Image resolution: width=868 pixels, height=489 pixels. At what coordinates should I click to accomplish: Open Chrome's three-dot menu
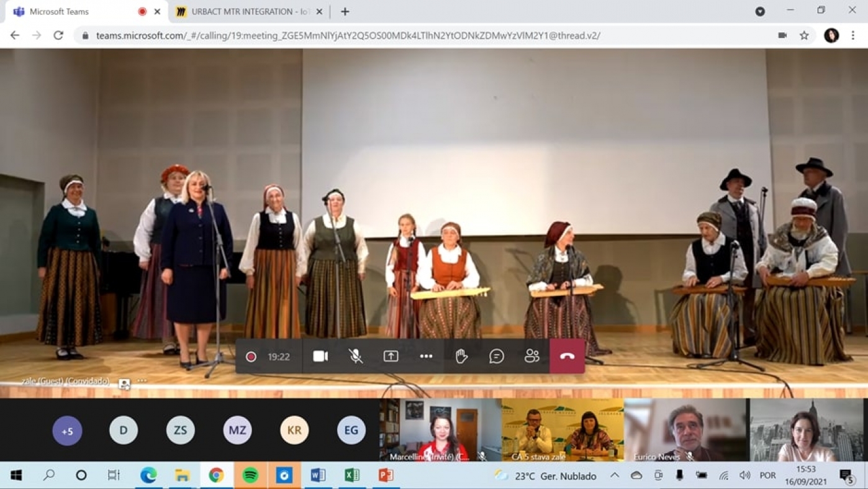coord(853,35)
